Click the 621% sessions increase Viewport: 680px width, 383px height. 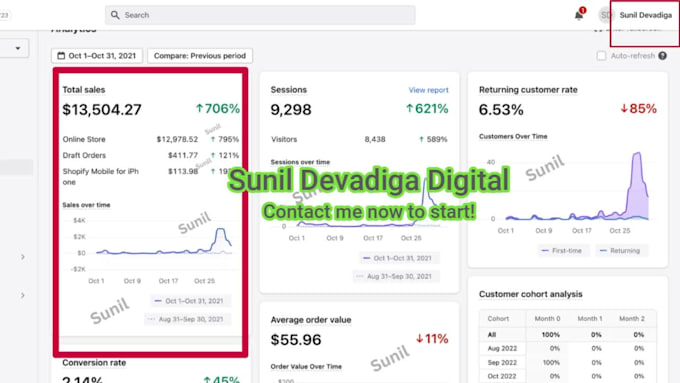click(427, 108)
